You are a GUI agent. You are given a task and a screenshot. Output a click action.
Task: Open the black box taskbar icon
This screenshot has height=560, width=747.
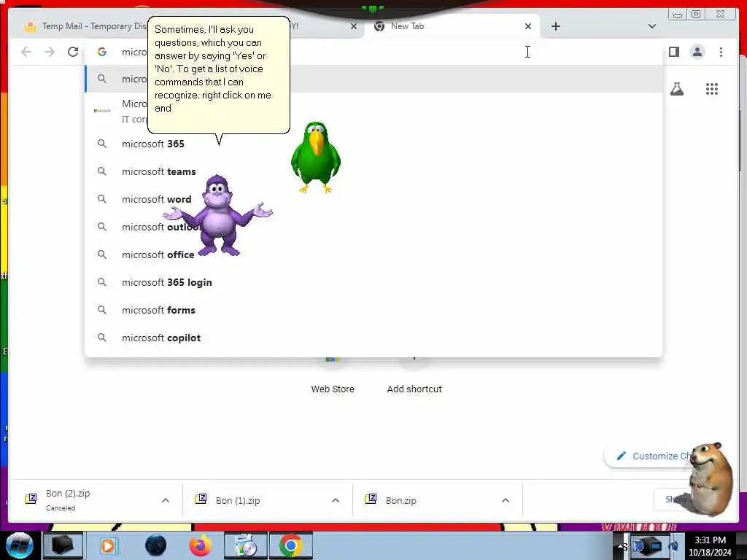[x=63, y=545]
